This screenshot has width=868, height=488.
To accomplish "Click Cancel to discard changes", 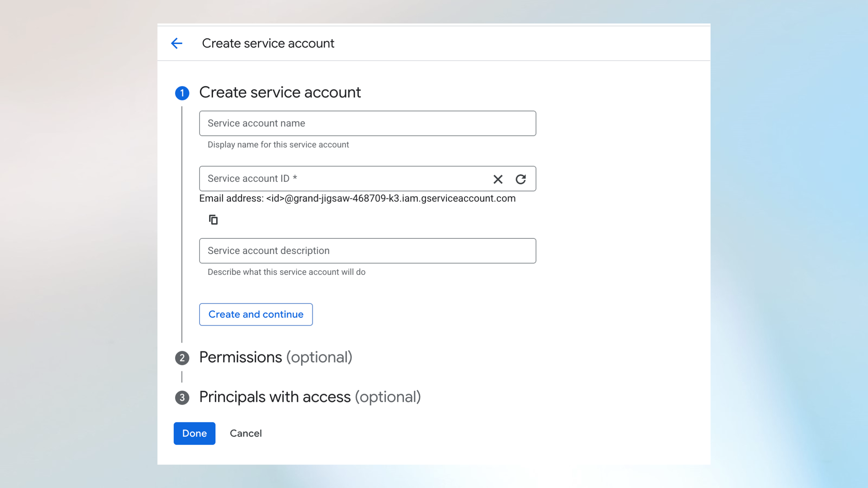I will point(246,433).
